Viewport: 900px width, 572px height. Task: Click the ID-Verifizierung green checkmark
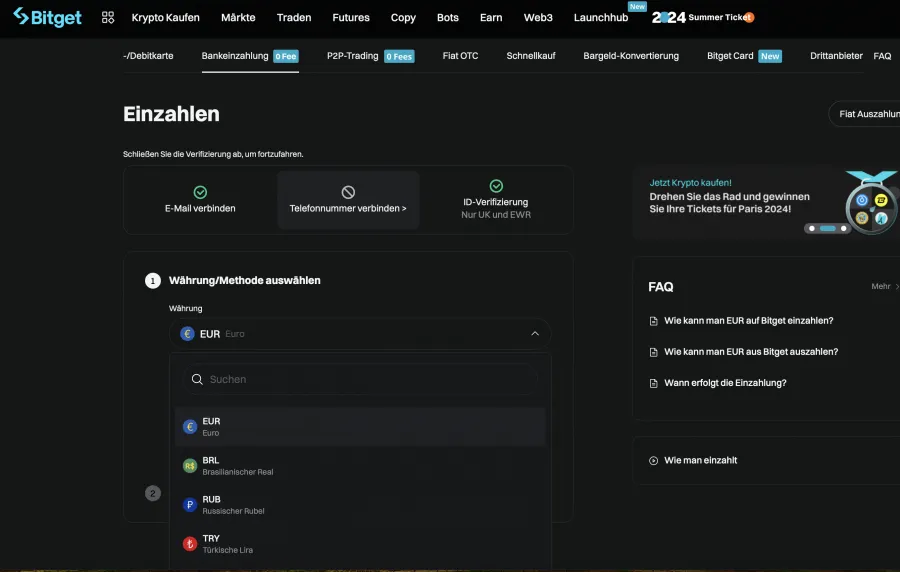tap(496, 186)
